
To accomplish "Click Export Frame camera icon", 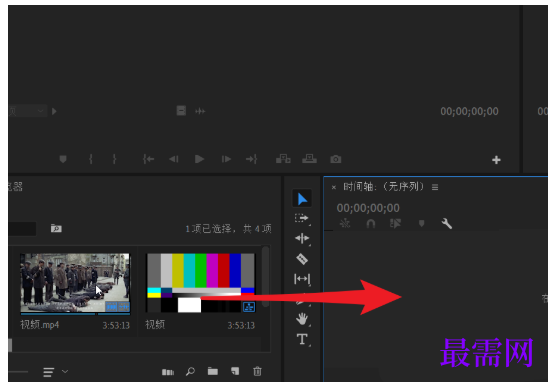I will tap(335, 159).
